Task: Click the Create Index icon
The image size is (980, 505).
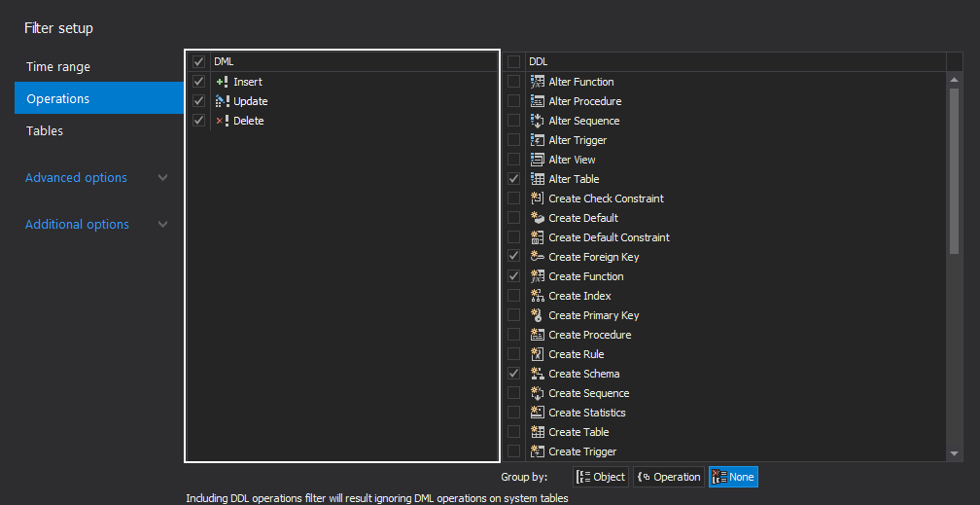Action: point(537,296)
